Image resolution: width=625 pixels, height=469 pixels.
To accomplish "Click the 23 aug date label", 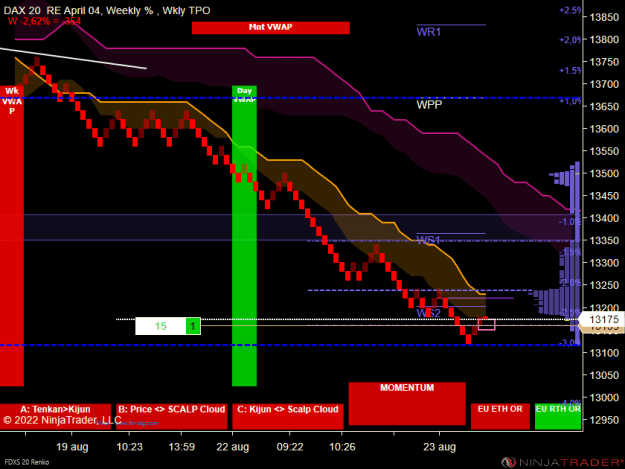I will (439, 447).
